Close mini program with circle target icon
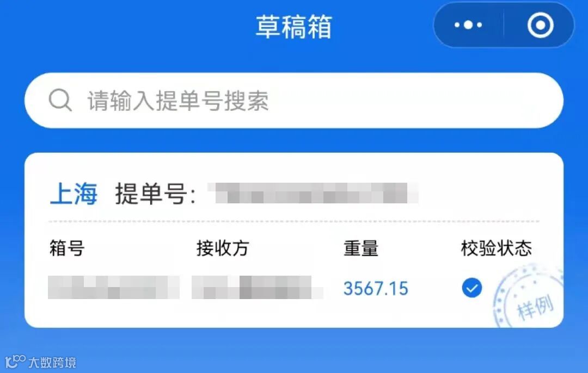This screenshot has width=588, height=373. (x=541, y=25)
